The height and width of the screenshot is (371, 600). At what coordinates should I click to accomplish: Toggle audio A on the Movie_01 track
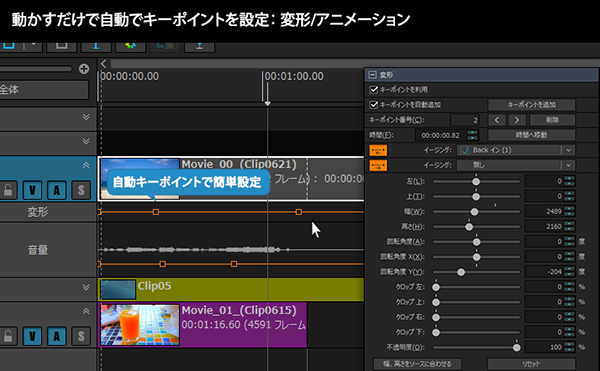[x=57, y=336]
